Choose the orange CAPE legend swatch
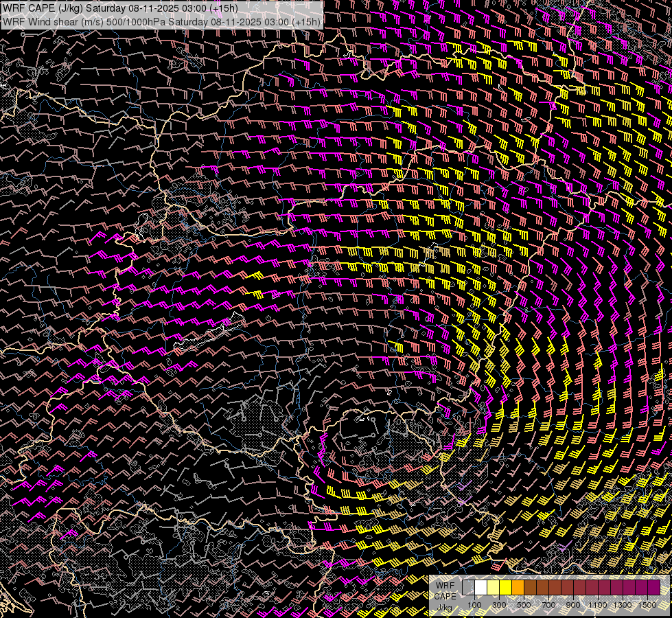 (x=518, y=588)
